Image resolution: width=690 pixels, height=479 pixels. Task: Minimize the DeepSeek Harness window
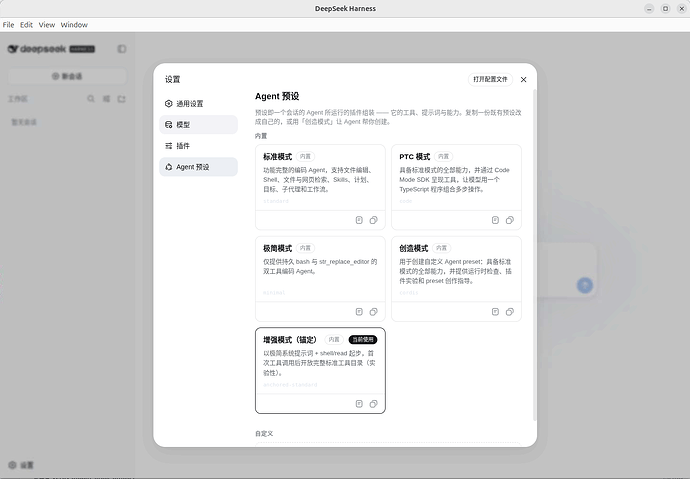(649, 8)
